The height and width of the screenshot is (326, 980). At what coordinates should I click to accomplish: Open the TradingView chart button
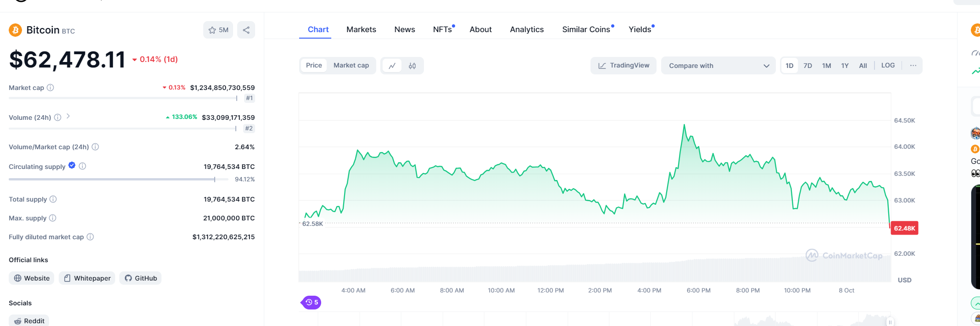pos(624,66)
